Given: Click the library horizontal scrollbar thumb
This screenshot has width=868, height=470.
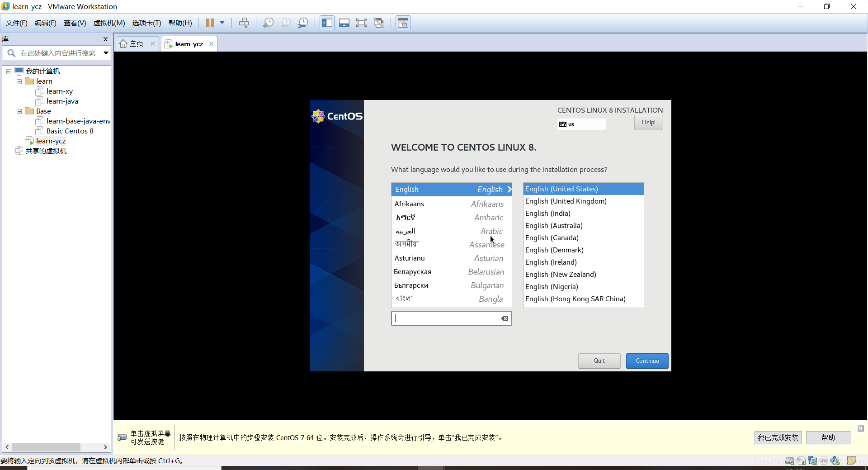Looking at the screenshot, I should pos(46,447).
